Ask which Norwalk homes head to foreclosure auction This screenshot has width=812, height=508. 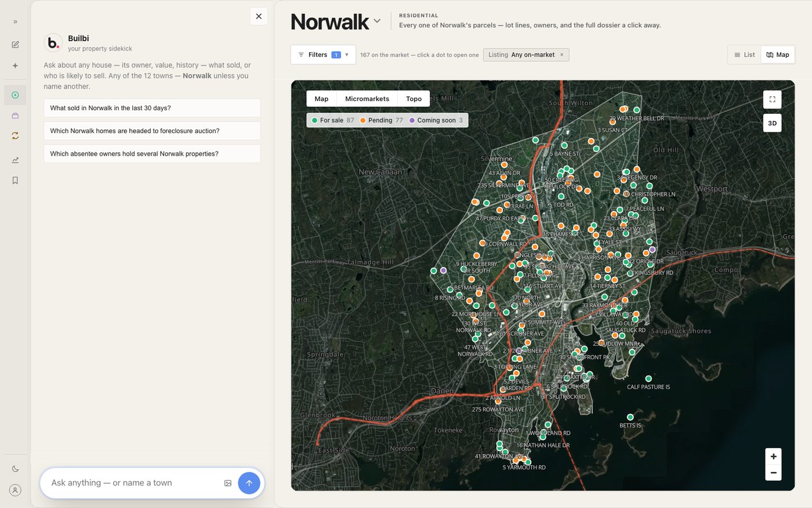[x=152, y=131]
